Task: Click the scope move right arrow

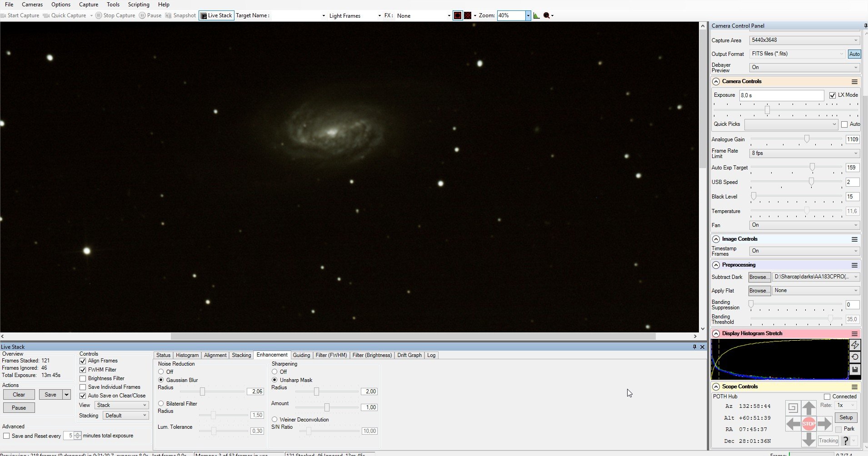Action: click(x=824, y=424)
